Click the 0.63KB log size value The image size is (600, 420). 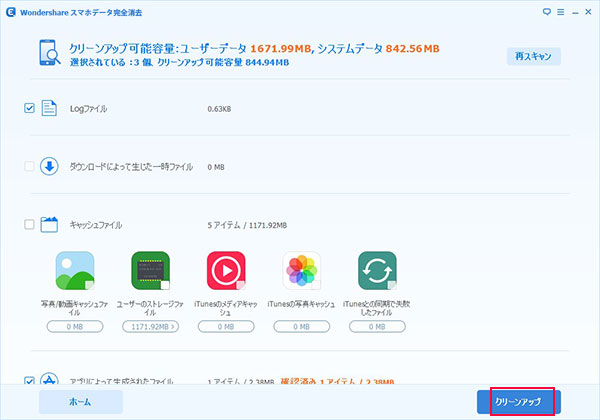coord(219,109)
